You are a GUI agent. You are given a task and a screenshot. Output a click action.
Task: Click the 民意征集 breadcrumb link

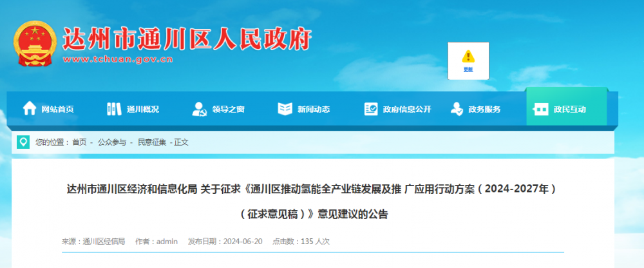tap(152, 142)
